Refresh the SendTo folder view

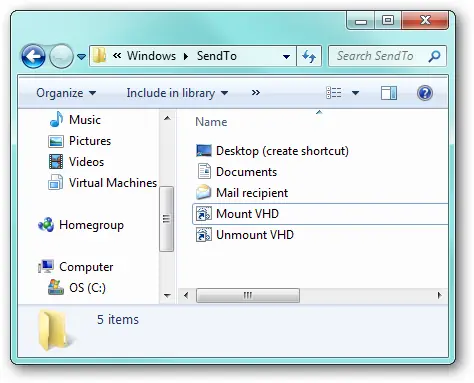tap(309, 56)
